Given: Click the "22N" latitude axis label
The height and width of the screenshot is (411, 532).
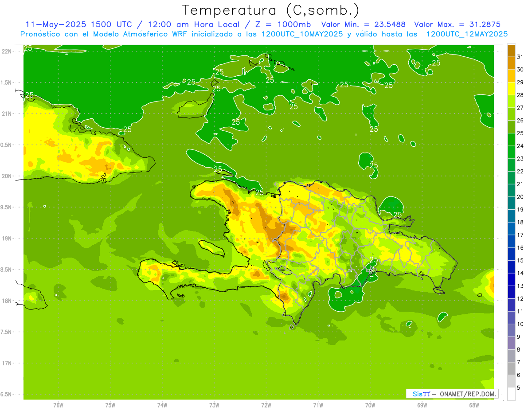Looking at the screenshot, I should 7,51.
